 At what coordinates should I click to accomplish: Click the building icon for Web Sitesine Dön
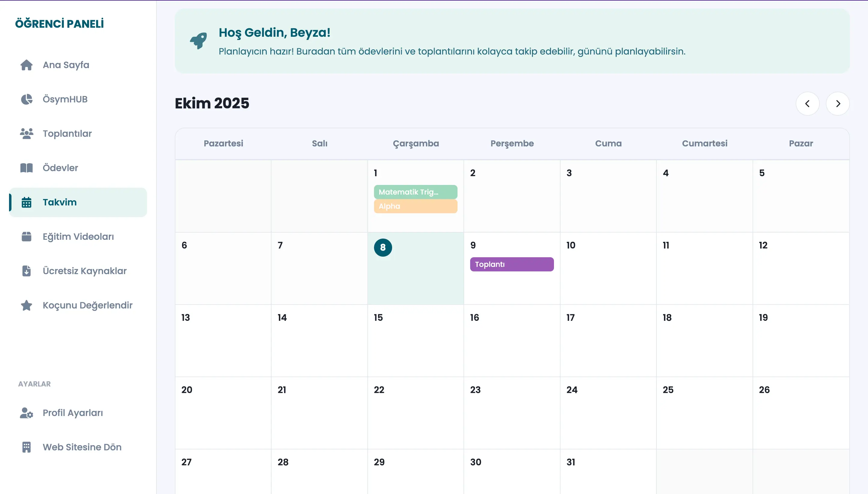27,447
